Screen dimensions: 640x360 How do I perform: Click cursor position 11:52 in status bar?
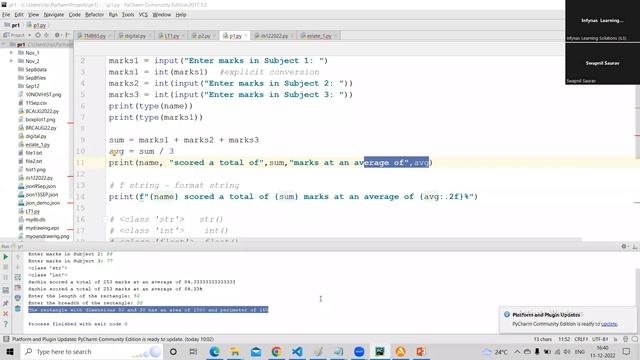564,339
